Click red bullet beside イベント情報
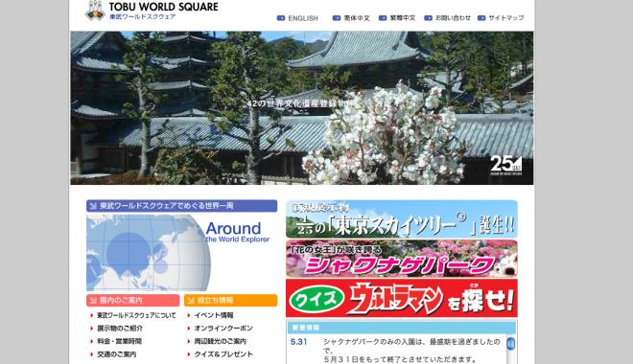The width and height of the screenshot is (633, 364). (189, 315)
